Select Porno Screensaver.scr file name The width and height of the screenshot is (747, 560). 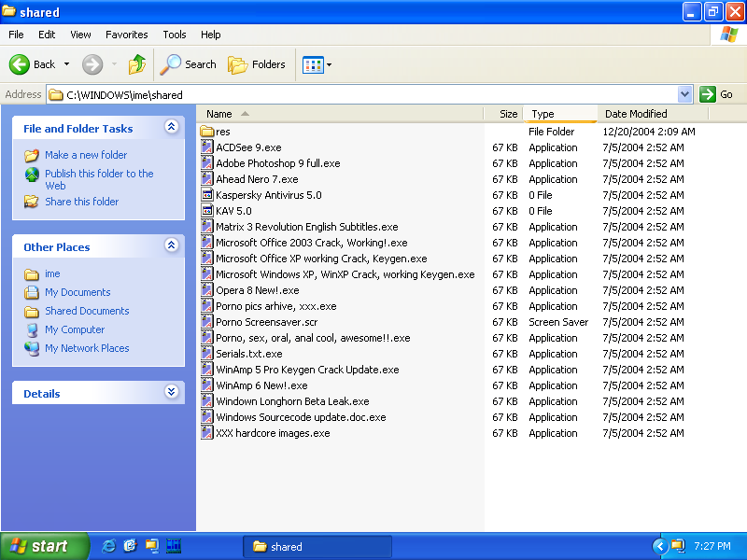point(267,322)
